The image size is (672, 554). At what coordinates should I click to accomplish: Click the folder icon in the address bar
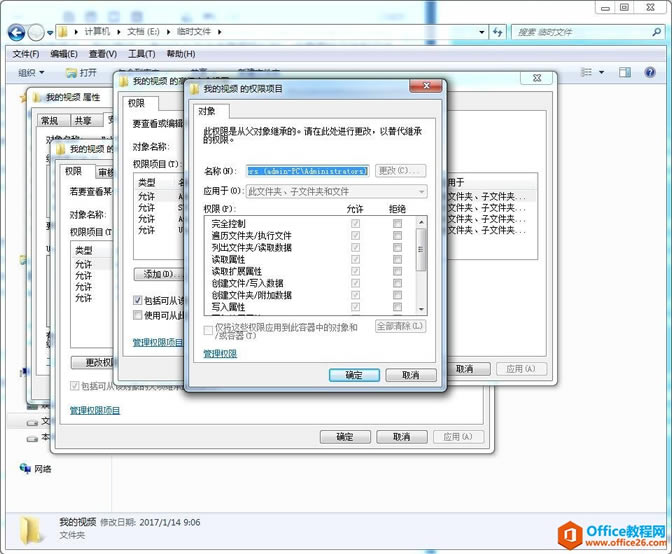(x=63, y=32)
